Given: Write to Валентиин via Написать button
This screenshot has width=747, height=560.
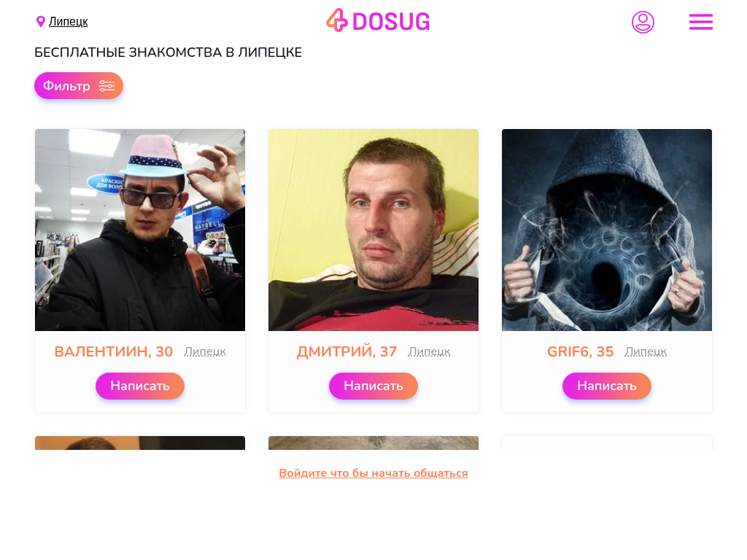Looking at the screenshot, I should 140,386.
